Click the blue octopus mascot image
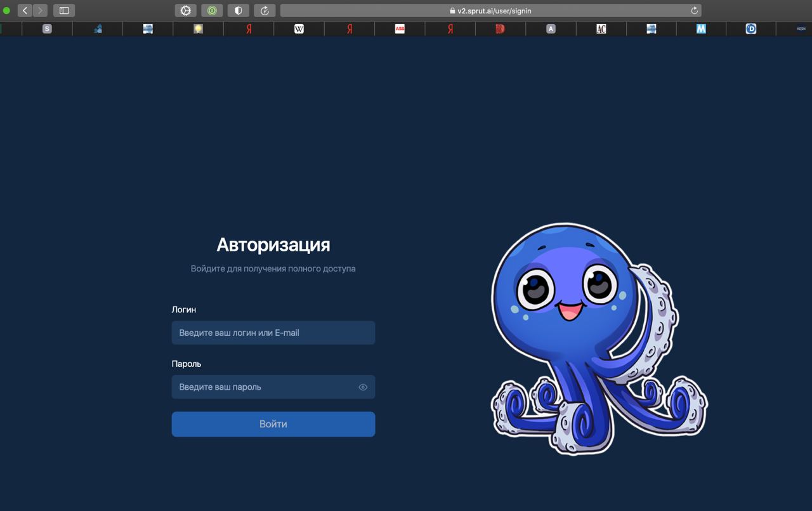The height and width of the screenshot is (511, 812). pos(599,339)
